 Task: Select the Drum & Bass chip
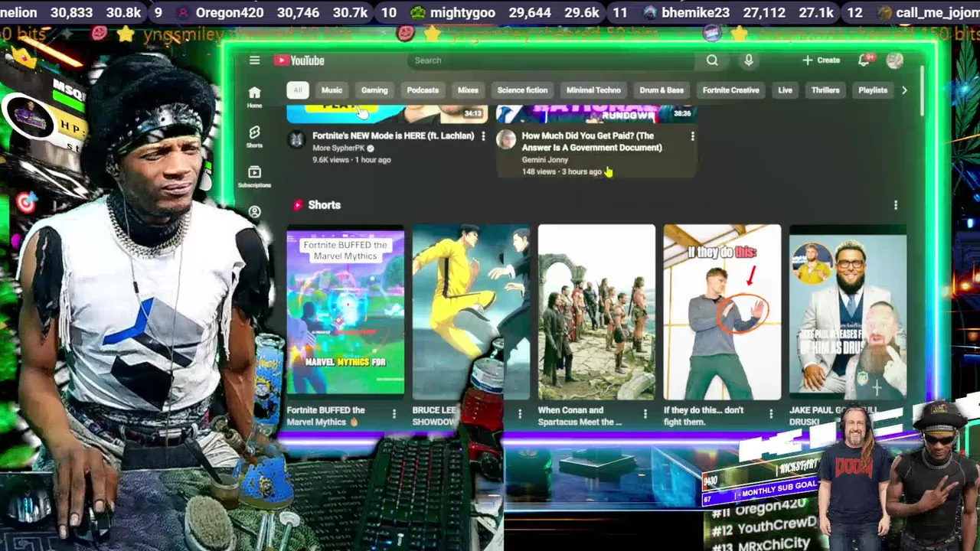(661, 90)
